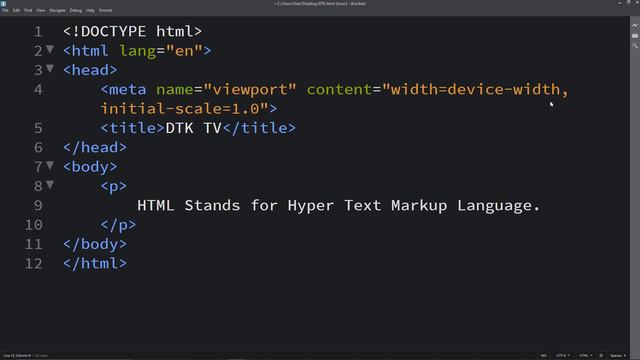Click the closing html tag on line 12
The width and height of the screenshot is (640, 360).
tap(95, 263)
